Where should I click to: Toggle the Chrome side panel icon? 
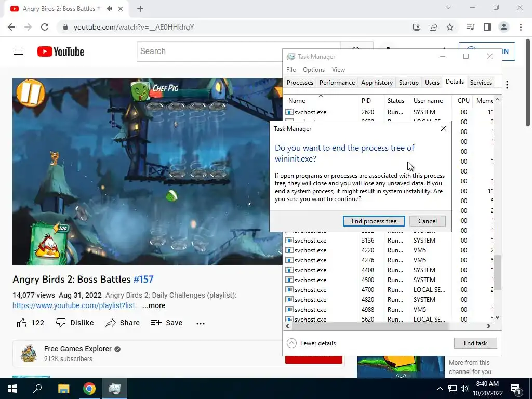coord(487,27)
